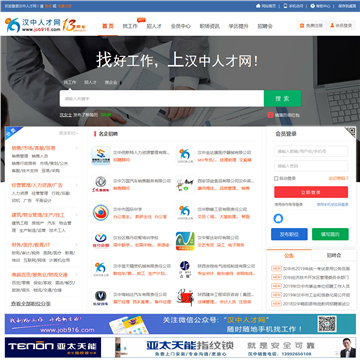Open the 汉中市国际中学 school logo
The image size is (360, 360).
pos(101,213)
